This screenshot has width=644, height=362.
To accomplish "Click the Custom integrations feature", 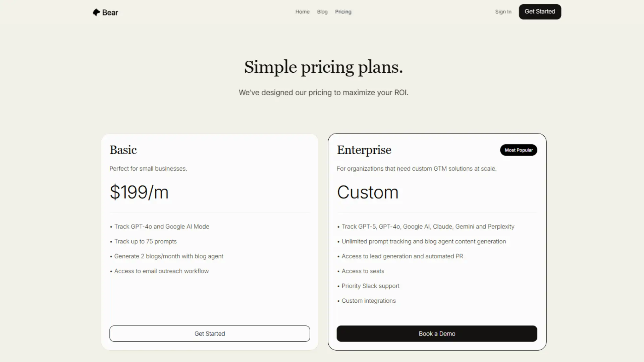I will pyautogui.click(x=368, y=301).
